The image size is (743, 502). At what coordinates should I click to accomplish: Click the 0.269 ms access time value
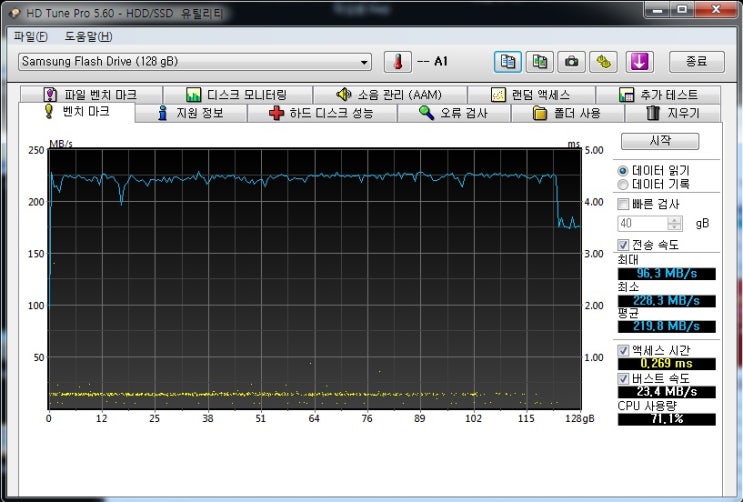[667, 364]
